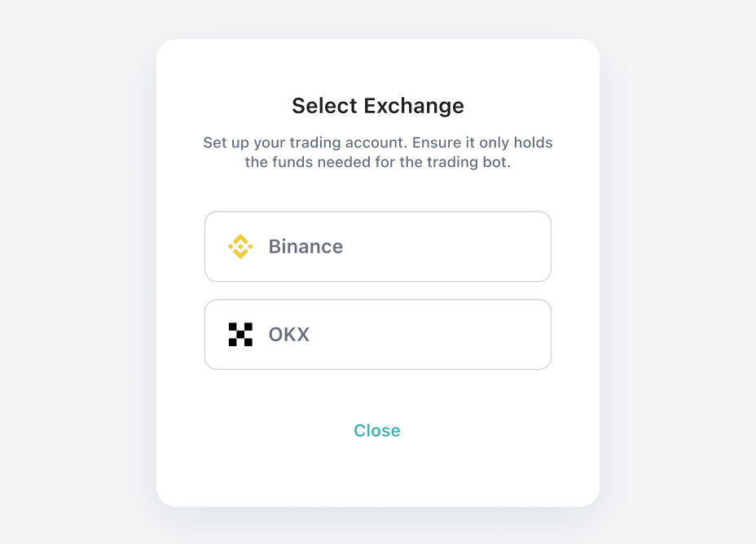Tap the Binance diamond-shaped icon
The width and height of the screenshot is (756, 544).
point(240,247)
